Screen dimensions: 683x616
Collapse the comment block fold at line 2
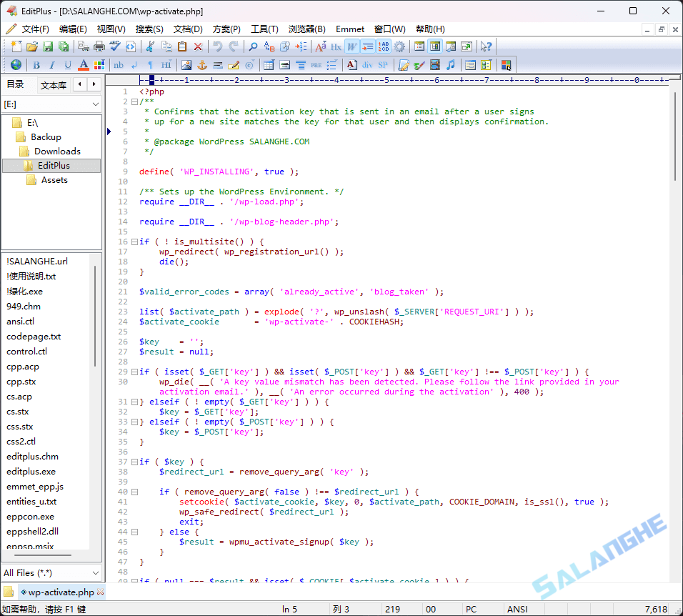click(x=136, y=101)
